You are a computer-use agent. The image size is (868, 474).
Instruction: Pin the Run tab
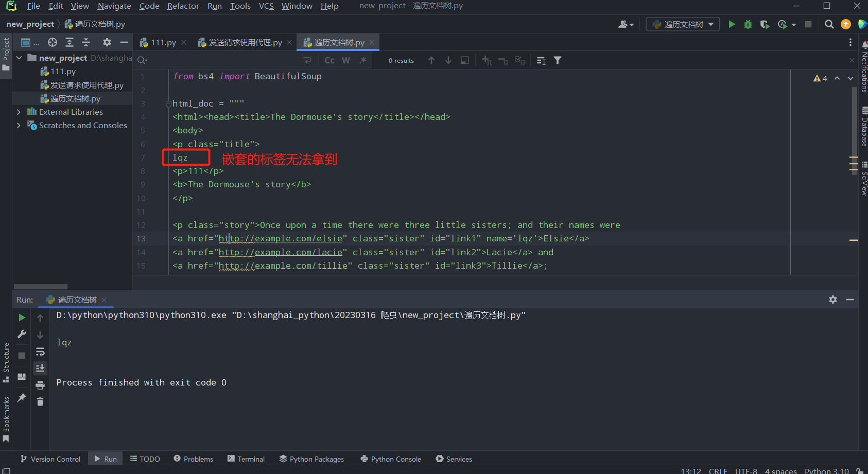[22, 398]
